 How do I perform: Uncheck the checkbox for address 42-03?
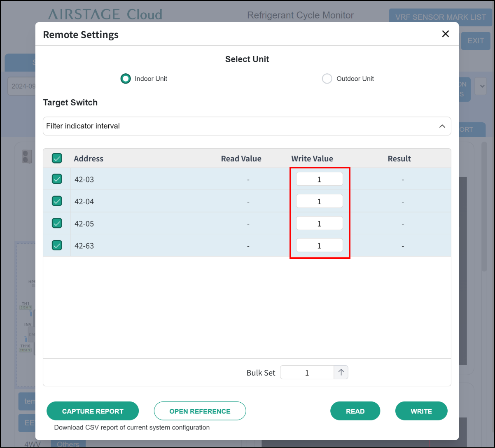coord(57,179)
